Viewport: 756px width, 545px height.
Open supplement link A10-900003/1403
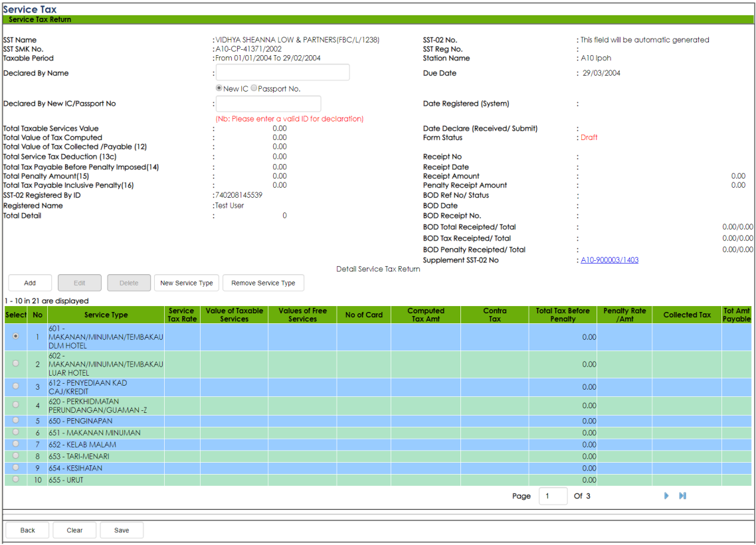pos(609,260)
